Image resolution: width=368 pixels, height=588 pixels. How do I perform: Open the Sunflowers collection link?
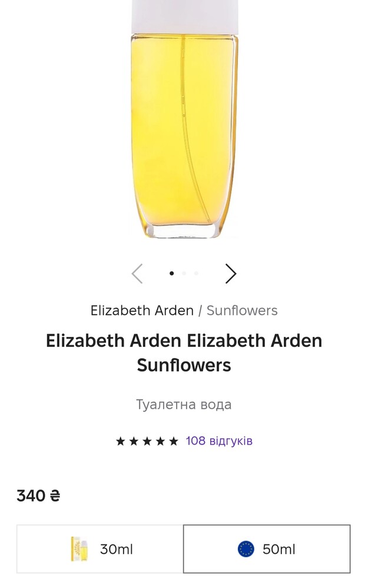coord(242,310)
